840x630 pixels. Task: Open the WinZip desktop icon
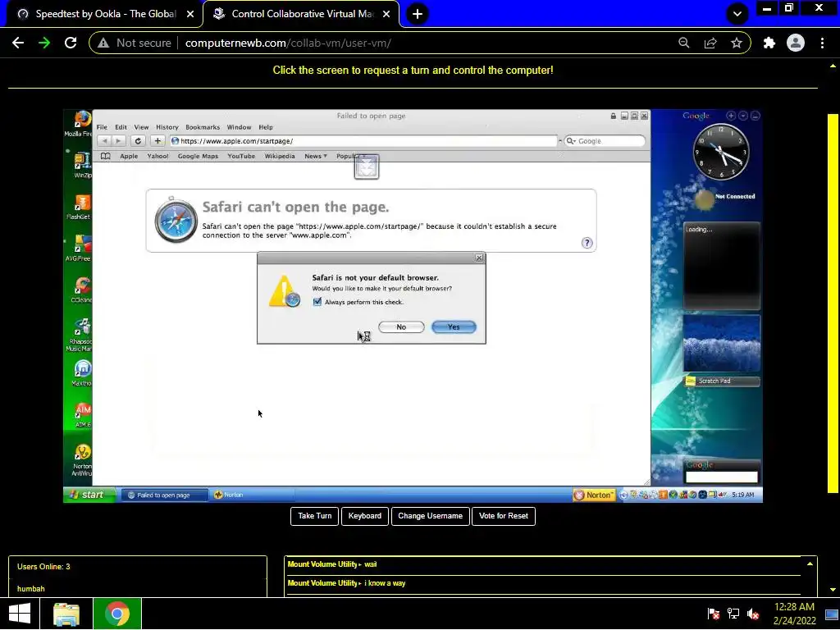pyautogui.click(x=82, y=165)
